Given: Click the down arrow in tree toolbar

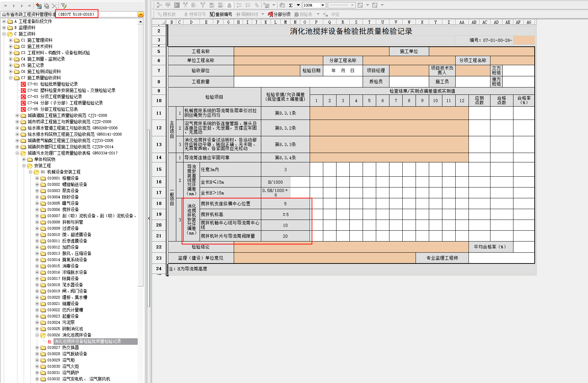Looking at the screenshot, I should (x=22, y=6).
